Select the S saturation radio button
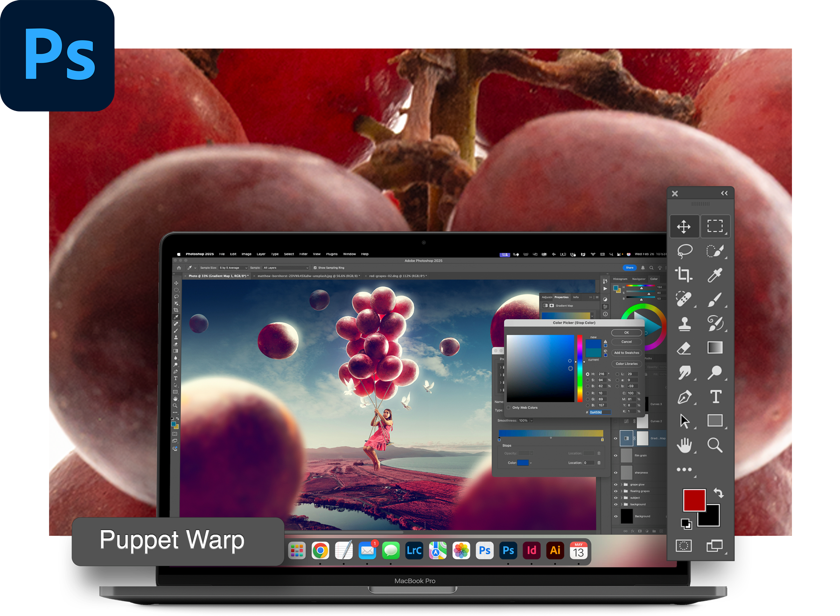Image resolution: width=840 pixels, height=616 pixels. [588, 380]
